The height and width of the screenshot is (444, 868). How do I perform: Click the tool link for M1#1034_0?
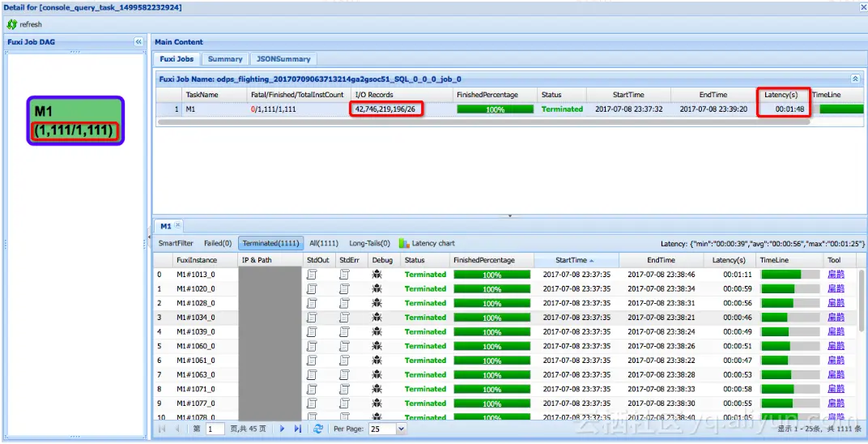point(836,318)
